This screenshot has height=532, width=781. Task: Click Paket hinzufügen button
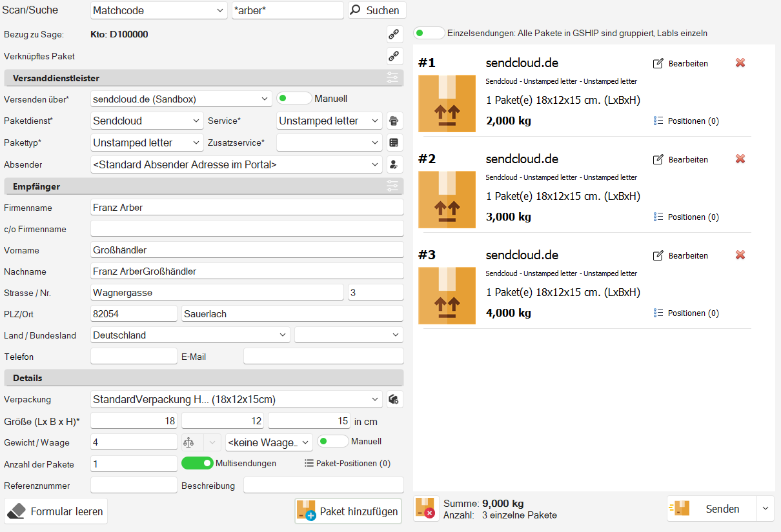(347, 511)
